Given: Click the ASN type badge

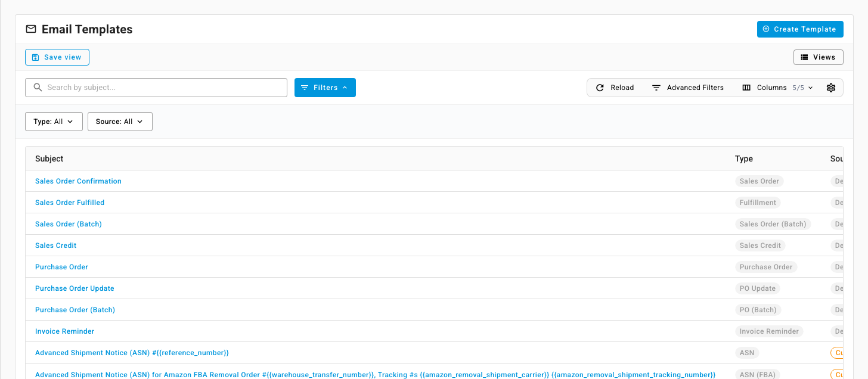Looking at the screenshot, I should point(747,353).
